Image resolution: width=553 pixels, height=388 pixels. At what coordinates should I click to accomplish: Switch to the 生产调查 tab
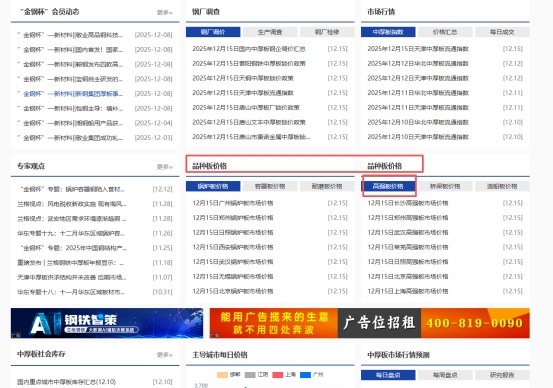[x=270, y=32]
